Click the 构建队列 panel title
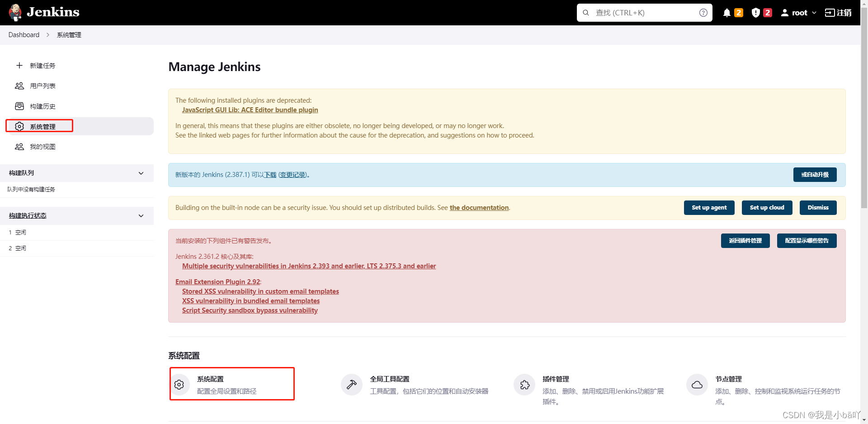868x424 pixels. coord(21,173)
